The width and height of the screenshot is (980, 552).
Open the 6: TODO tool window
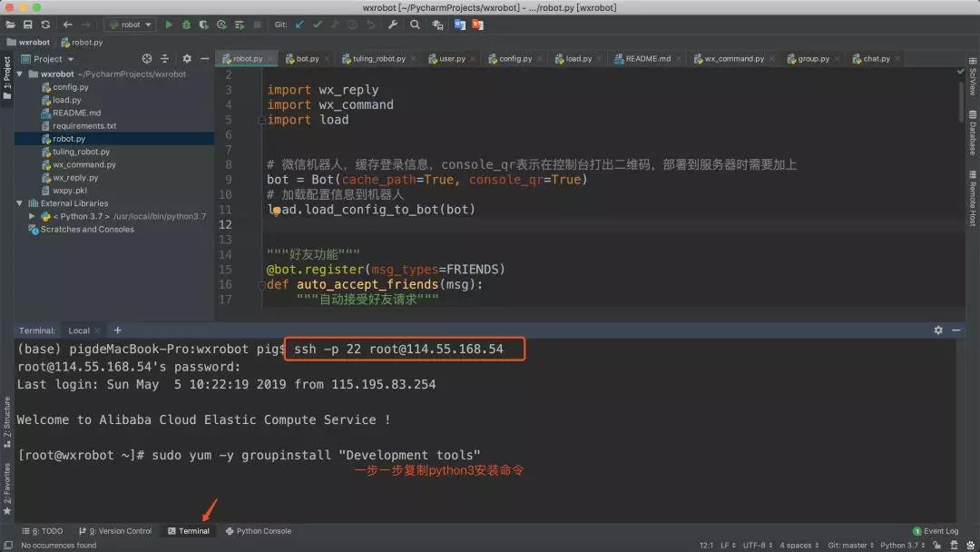click(42, 531)
